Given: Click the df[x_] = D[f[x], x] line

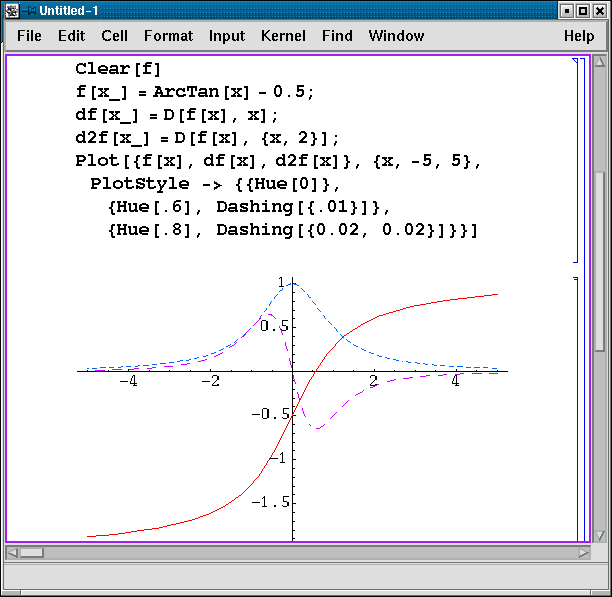Looking at the screenshot, I should [x=176, y=115].
